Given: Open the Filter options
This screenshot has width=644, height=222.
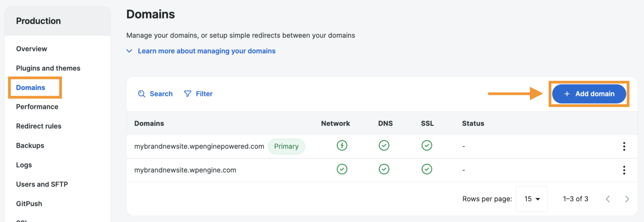Looking at the screenshot, I should coord(198,94).
